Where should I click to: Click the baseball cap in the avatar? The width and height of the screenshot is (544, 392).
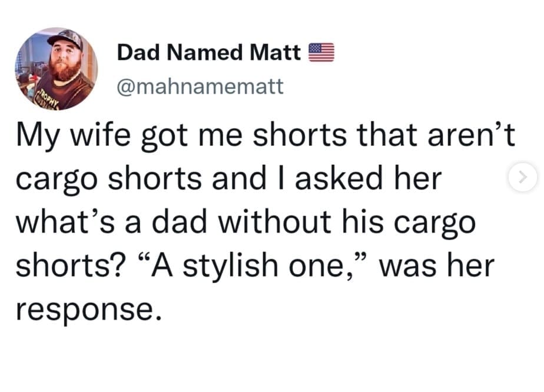click(x=64, y=38)
